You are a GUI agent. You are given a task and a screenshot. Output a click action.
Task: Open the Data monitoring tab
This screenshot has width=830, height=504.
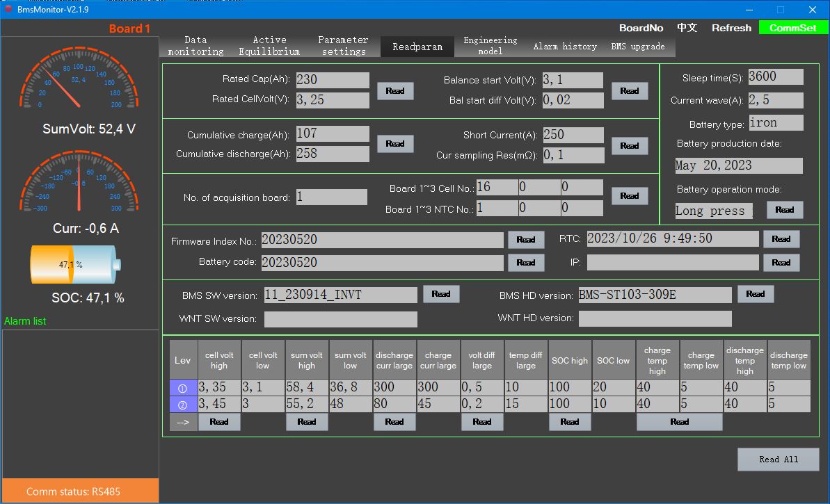pos(195,46)
